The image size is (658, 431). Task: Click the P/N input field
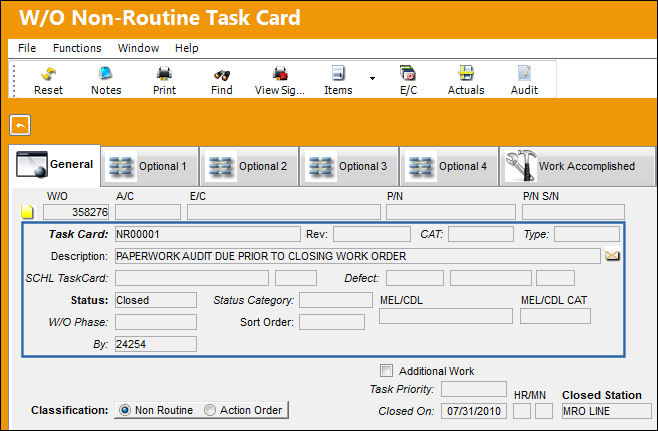click(x=451, y=212)
